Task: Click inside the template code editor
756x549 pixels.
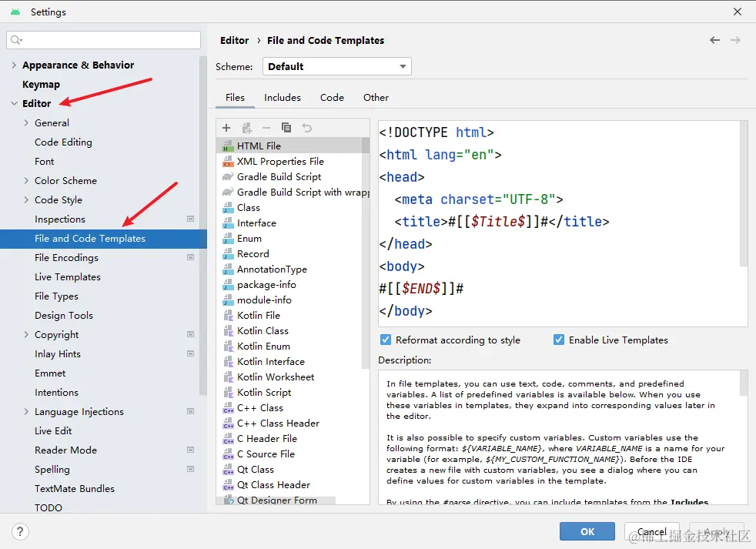Action: [559, 223]
